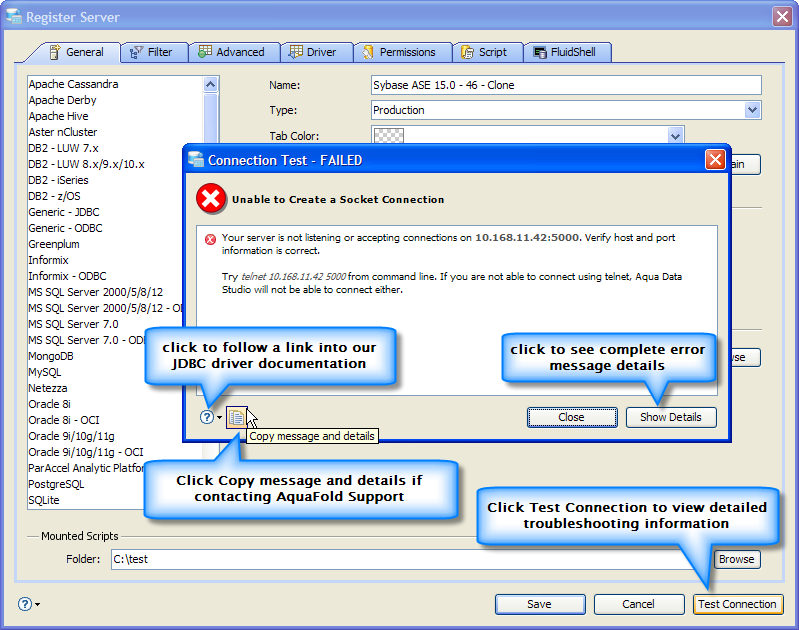The height and width of the screenshot is (630, 799).
Task: Open the help icon in Register Server window
Action: pyautogui.click(x=24, y=604)
